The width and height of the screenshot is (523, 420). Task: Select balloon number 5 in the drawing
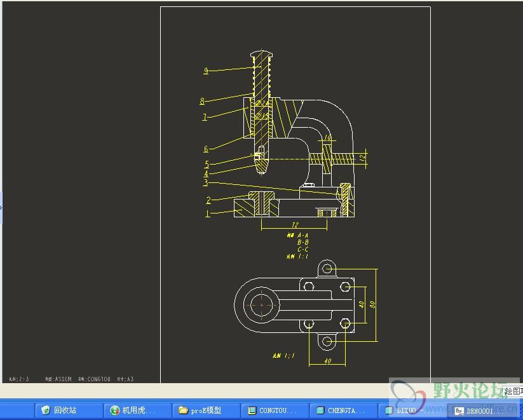[207, 165]
